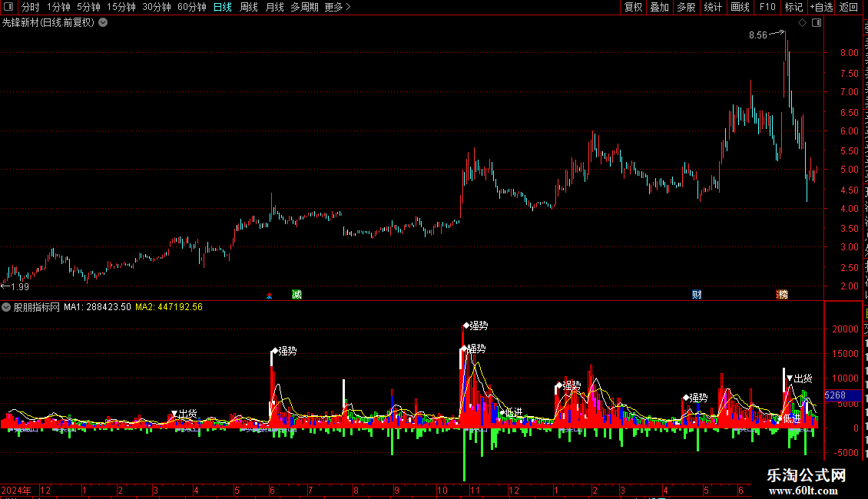This screenshot has height=499, width=868.
Task: Click the MA2: 447192.56 value
Action: (169, 307)
